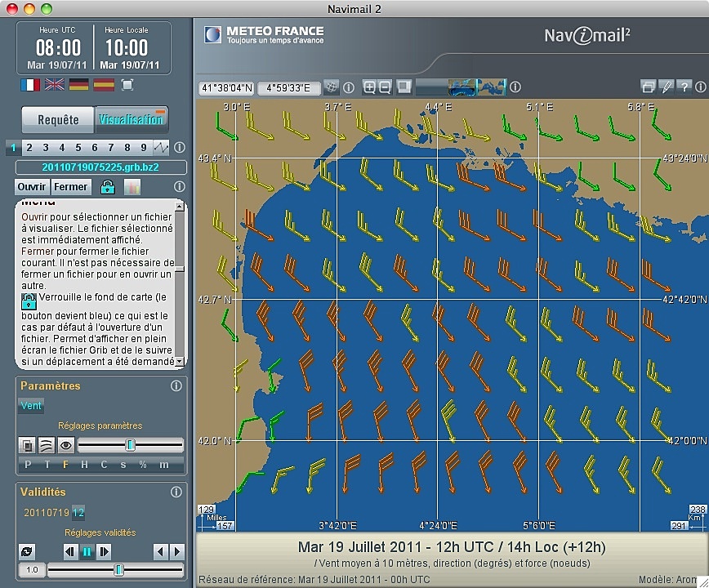This screenshot has width=709, height=588.
Task: Select the Vent parameter
Action: click(x=31, y=405)
